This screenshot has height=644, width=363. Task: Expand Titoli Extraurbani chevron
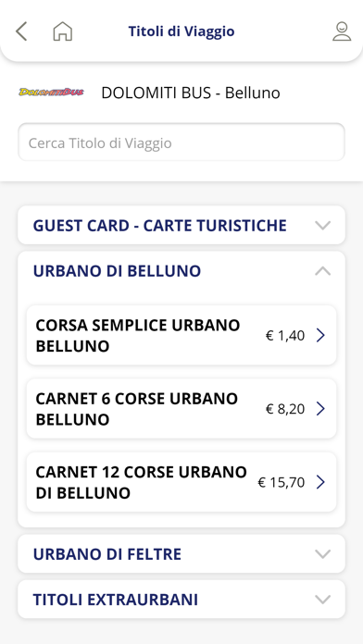(x=322, y=600)
